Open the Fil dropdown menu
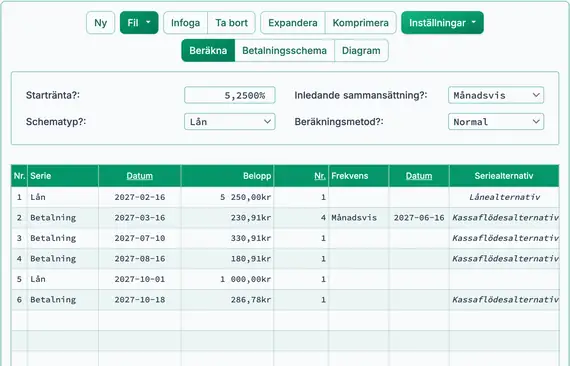This screenshot has height=366, width=570. (x=139, y=23)
